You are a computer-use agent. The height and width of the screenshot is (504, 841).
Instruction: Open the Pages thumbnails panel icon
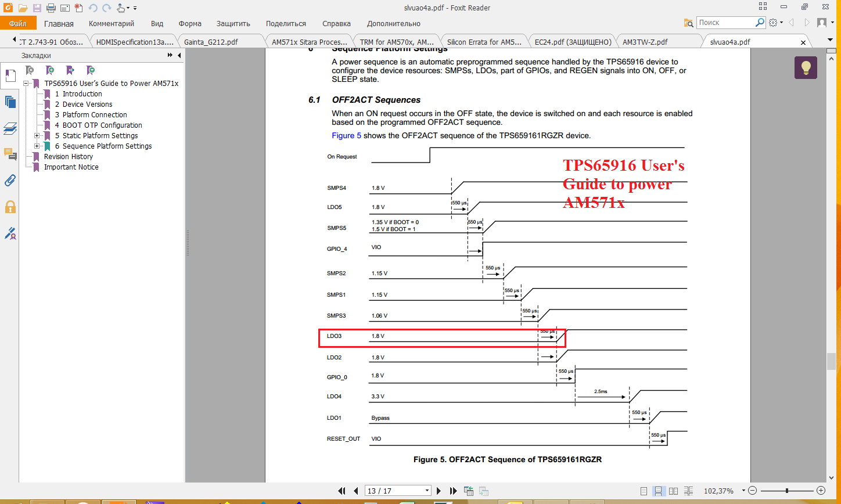coord(10,102)
